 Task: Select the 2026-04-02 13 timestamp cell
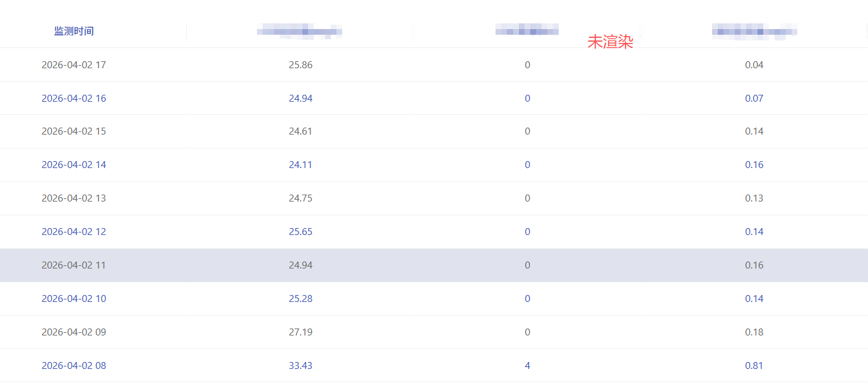[74, 198]
